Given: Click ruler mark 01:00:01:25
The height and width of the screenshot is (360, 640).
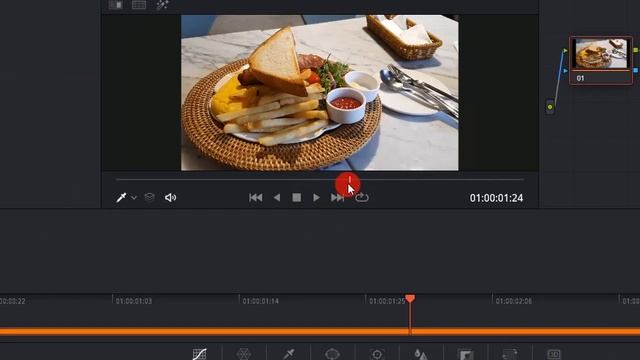Looking at the screenshot, I should tap(387, 301).
